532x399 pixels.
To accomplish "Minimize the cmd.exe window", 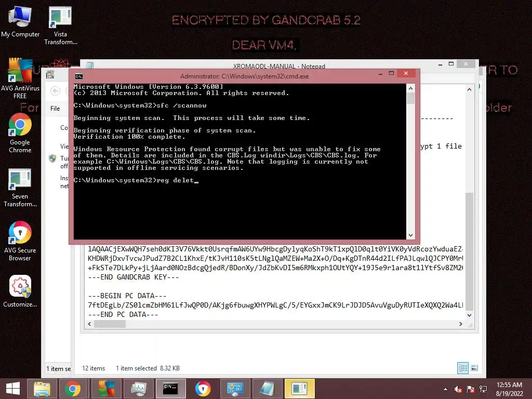I will (380, 74).
